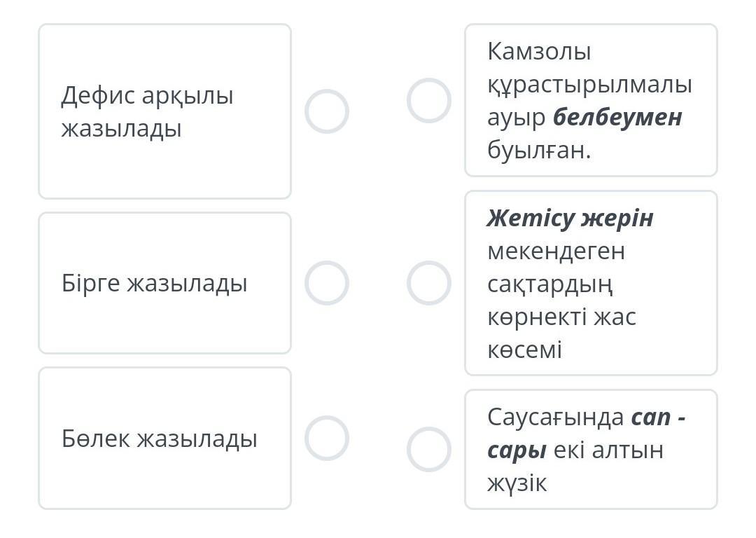Click the word "Дефис" in the left card
The height and width of the screenshot is (538, 756).
tap(97, 95)
